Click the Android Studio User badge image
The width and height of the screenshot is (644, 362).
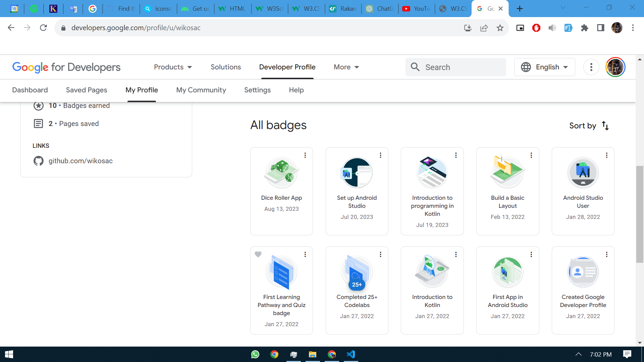click(583, 172)
